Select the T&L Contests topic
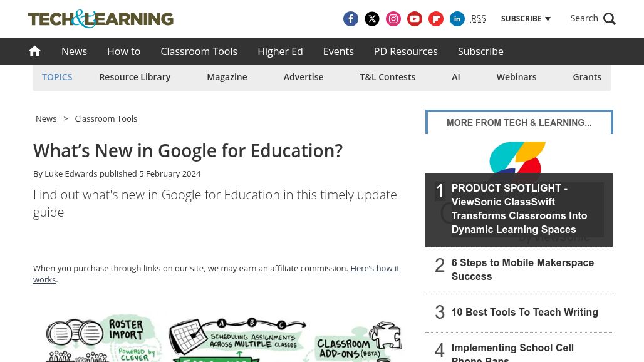Viewport: 644px width, 362px height. coord(388,77)
